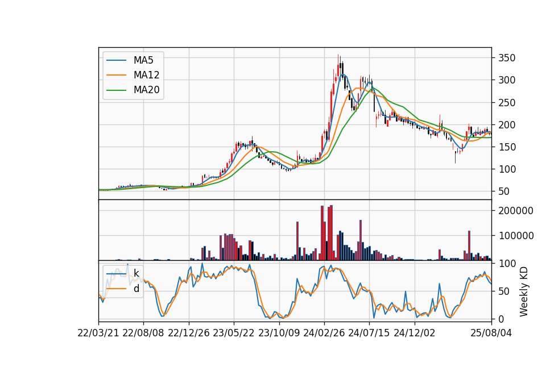This screenshot has width=546, height=392.
Task: Click the 250 price axis label
Action: tap(507, 103)
